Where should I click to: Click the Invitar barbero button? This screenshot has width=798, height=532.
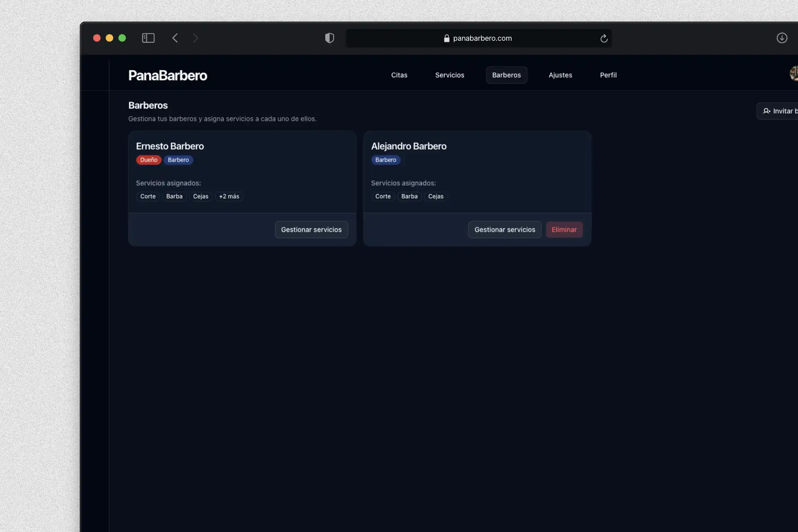[x=778, y=111]
